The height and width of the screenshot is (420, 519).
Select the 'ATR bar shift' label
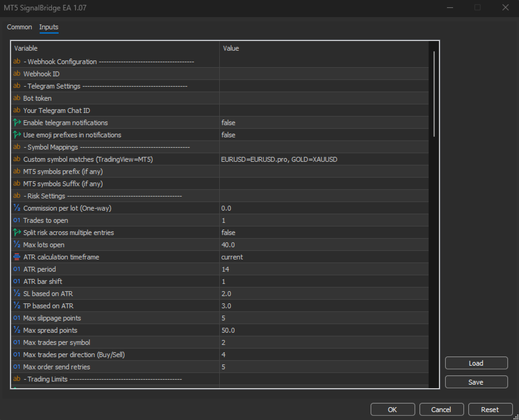pos(43,281)
